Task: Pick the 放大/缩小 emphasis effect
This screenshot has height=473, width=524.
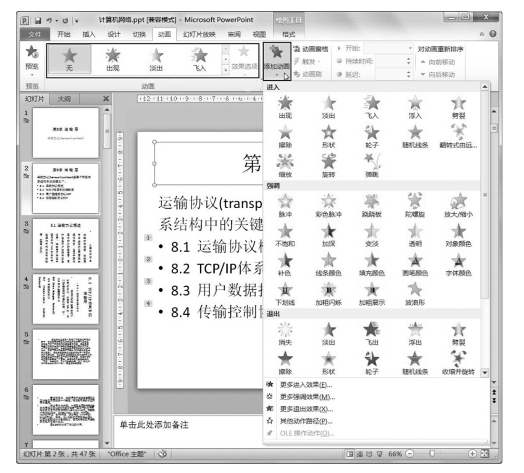Action: pos(458,205)
